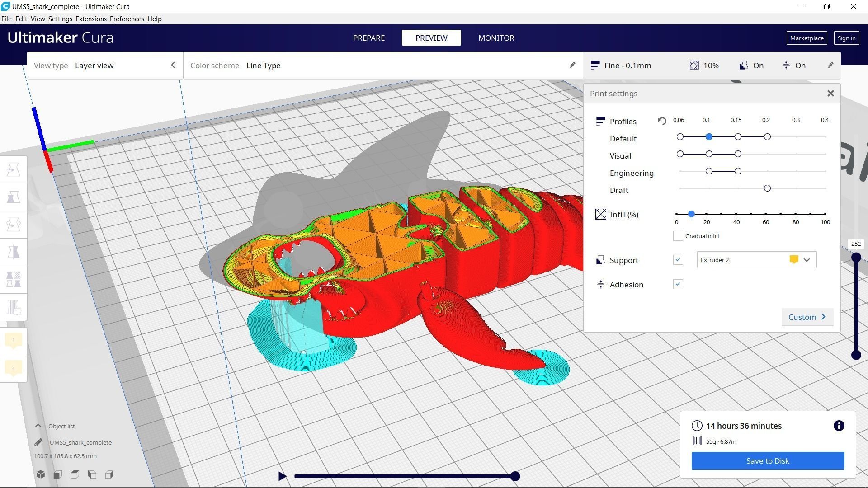Click the 14 hours 36 minutes estimate

(744, 426)
